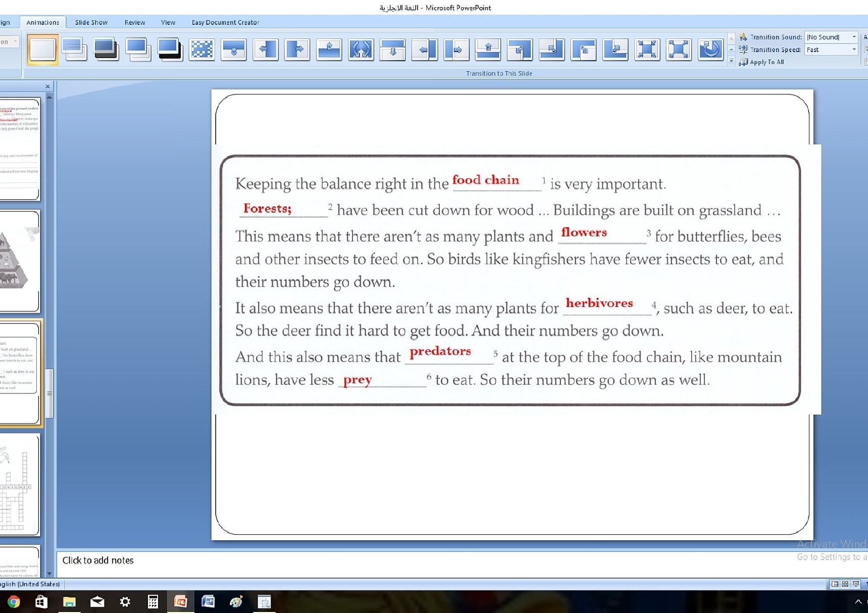Viewport: 868px width, 613px height.
Task: Start Slide Show view from status bar
Action: pyautogui.click(x=855, y=584)
